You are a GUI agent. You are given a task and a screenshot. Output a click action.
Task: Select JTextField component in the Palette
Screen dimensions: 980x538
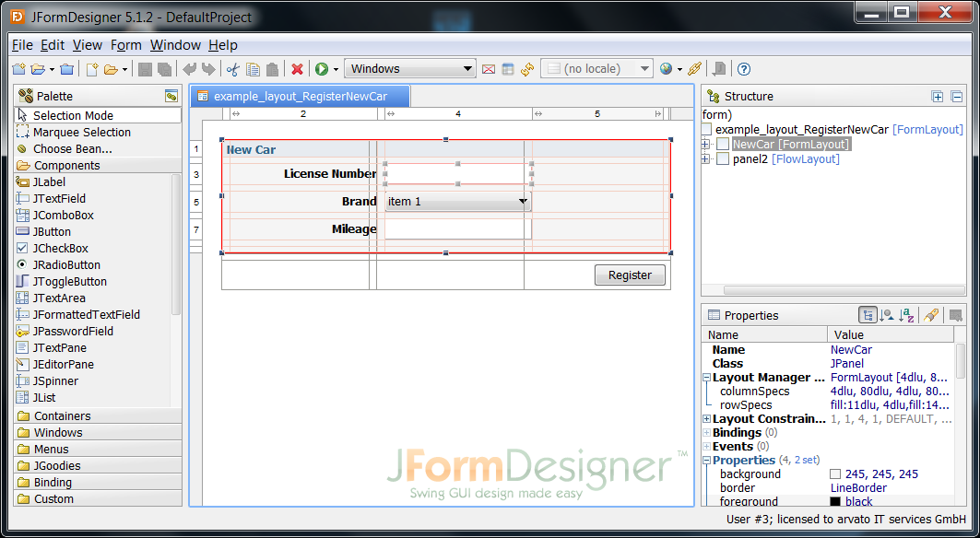pos(92,199)
